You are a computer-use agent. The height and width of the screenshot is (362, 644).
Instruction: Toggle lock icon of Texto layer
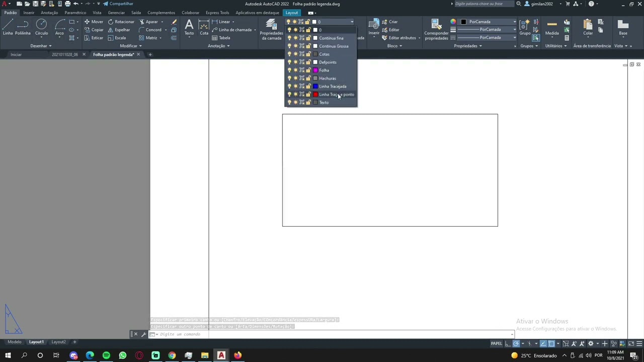pyautogui.click(x=308, y=102)
